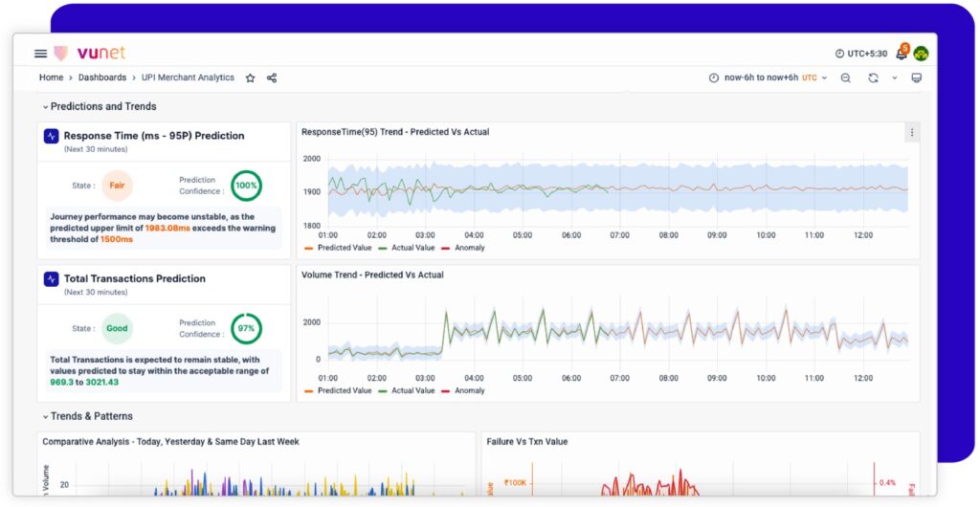Collapse the Predictions and Trends section
980x507 pixels.
[x=45, y=107]
